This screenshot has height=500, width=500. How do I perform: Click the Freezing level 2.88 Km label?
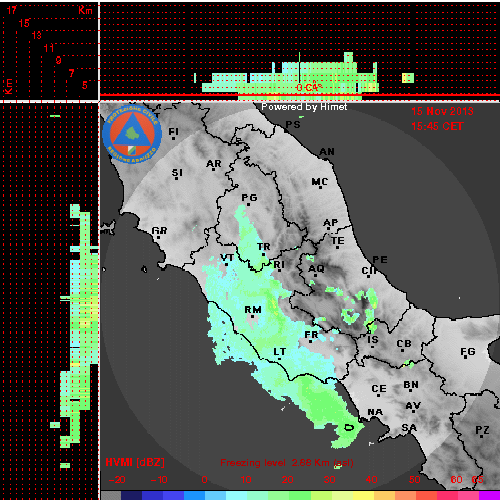tap(287, 463)
